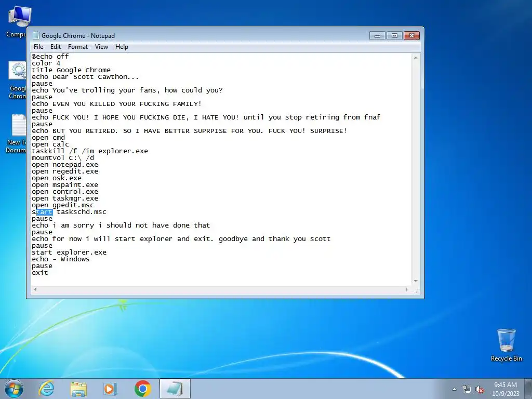Click the line 'exit'
Screen dimensions: 532x399
(x=39, y=273)
